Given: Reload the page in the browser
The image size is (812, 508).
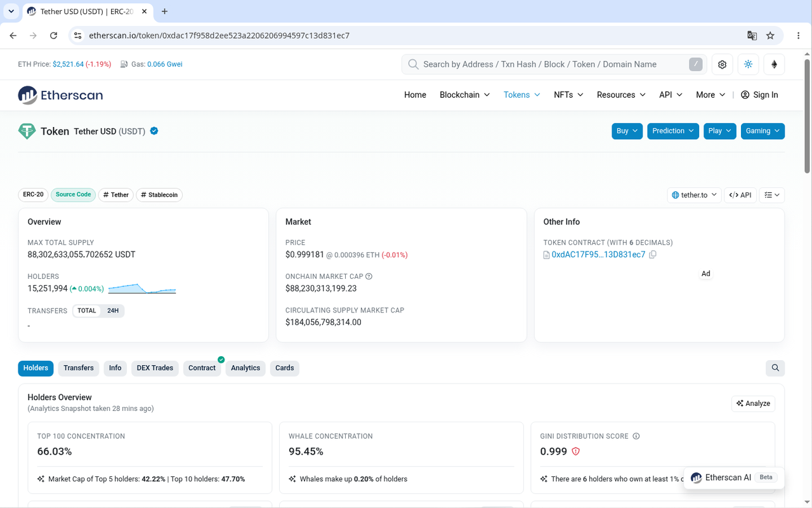Looking at the screenshot, I should click(x=53, y=36).
